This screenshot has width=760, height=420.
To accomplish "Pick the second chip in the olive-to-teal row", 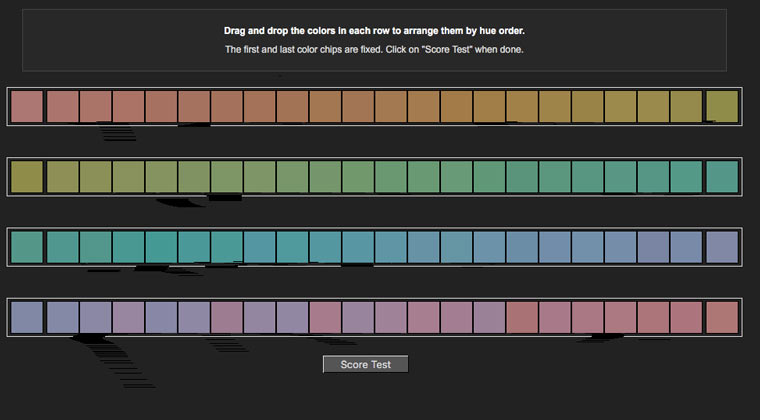I will (x=63, y=177).
